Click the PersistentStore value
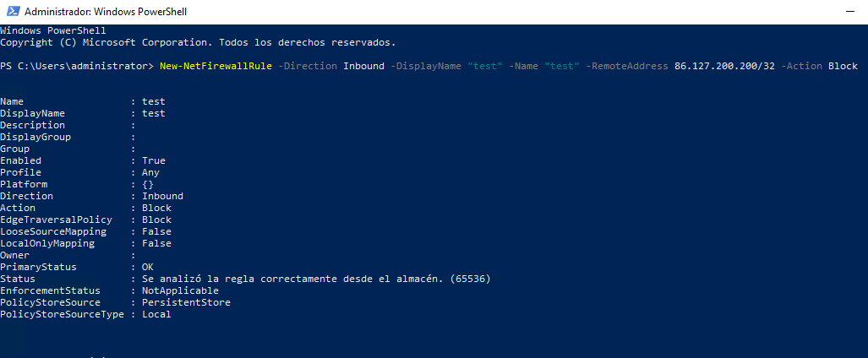The height and width of the screenshot is (358, 868). (x=186, y=302)
